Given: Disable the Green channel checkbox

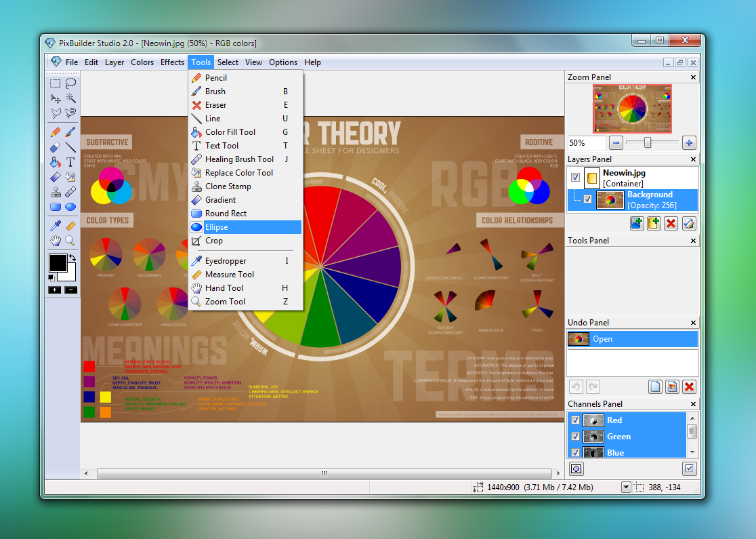Looking at the screenshot, I should [x=575, y=437].
